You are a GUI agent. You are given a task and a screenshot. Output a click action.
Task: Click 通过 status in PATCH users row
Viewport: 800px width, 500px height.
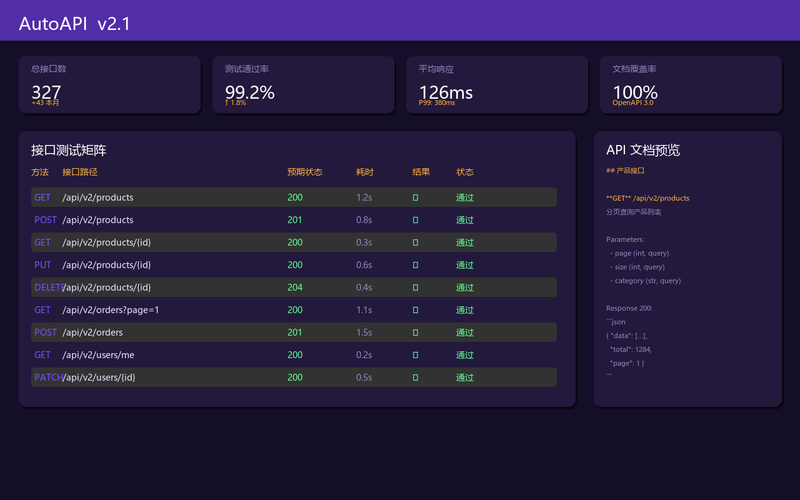pyautogui.click(x=465, y=377)
